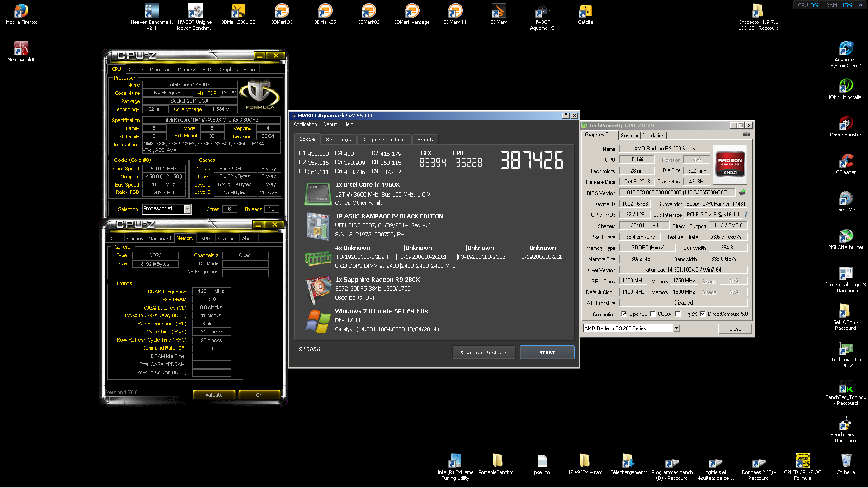The width and height of the screenshot is (868, 488).
Task: Launch 3DMark Vantage shortcut
Action: click(x=412, y=14)
